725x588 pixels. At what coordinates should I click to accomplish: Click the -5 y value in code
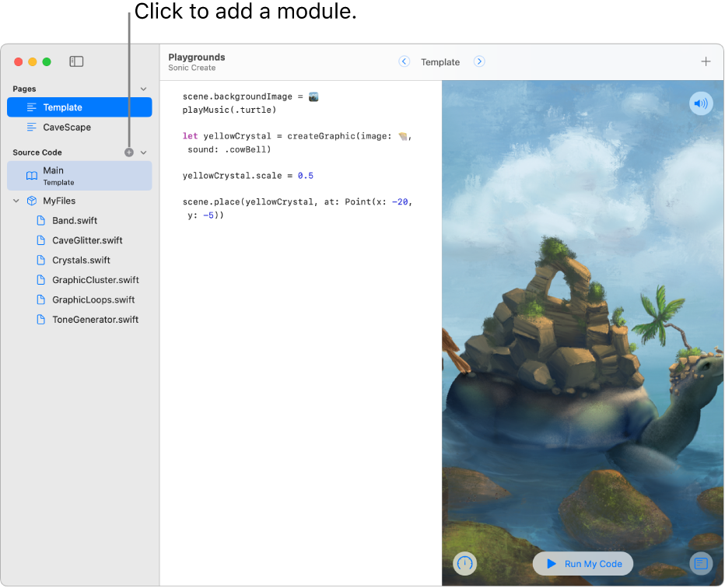[x=208, y=215]
